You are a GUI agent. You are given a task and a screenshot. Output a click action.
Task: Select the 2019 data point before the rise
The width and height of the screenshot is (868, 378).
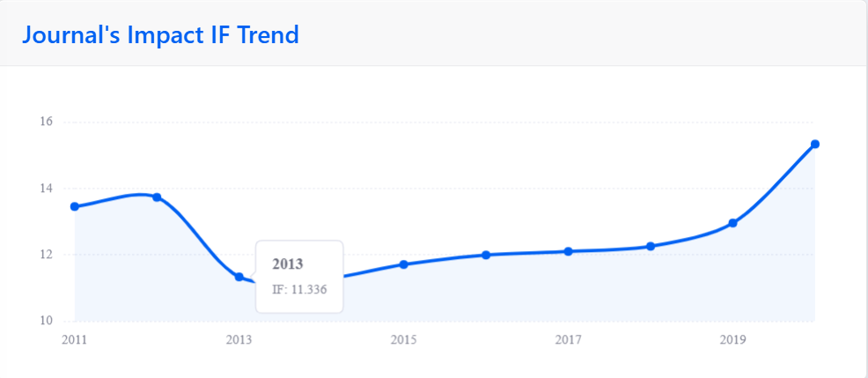732,223
